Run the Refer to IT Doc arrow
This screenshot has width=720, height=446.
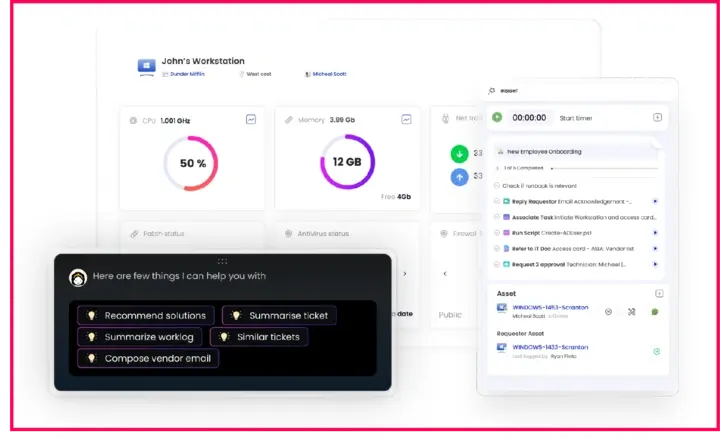pyautogui.click(x=655, y=248)
